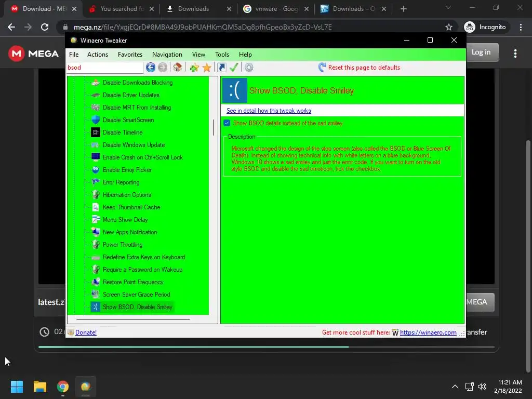
Task: Click the MEGA download progress bar
Action: point(267,347)
